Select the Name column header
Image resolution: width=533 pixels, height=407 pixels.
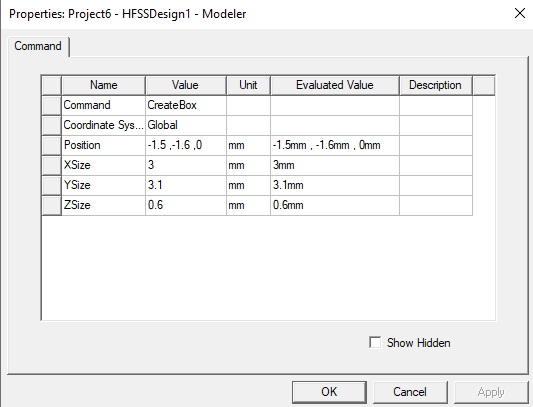(103, 85)
